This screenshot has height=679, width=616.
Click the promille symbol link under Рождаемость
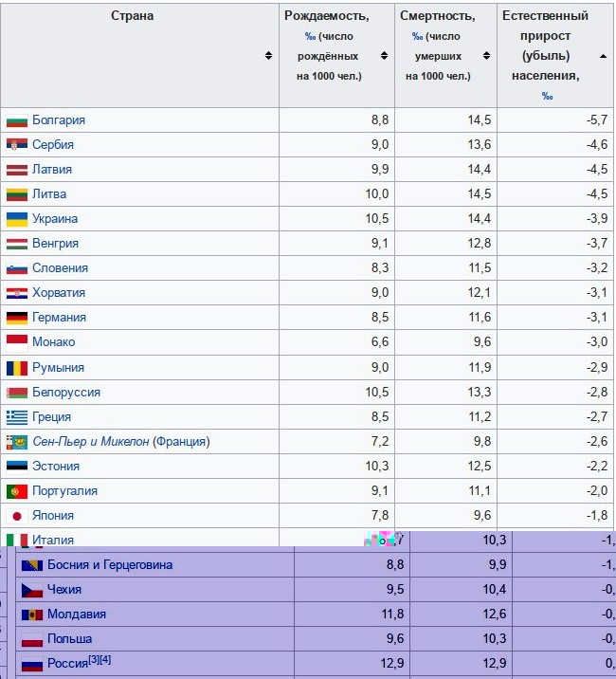point(310,37)
